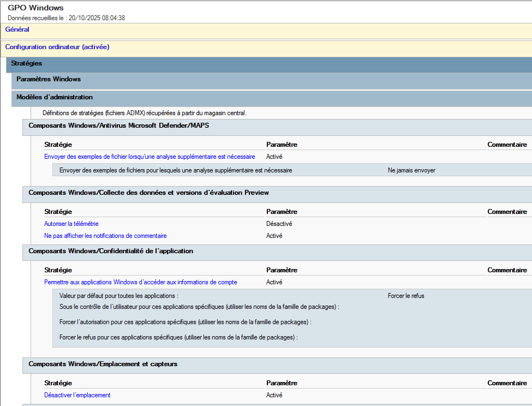Collapse the Antivirus Microsoft Defender/MAPS group
This screenshot has width=532, height=406.
click(x=118, y=126)
